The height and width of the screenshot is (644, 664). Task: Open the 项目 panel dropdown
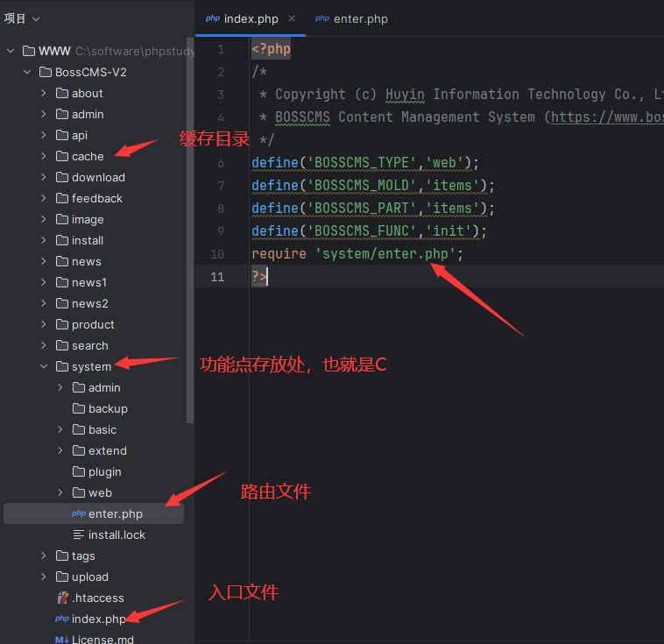tap(22, 18)
